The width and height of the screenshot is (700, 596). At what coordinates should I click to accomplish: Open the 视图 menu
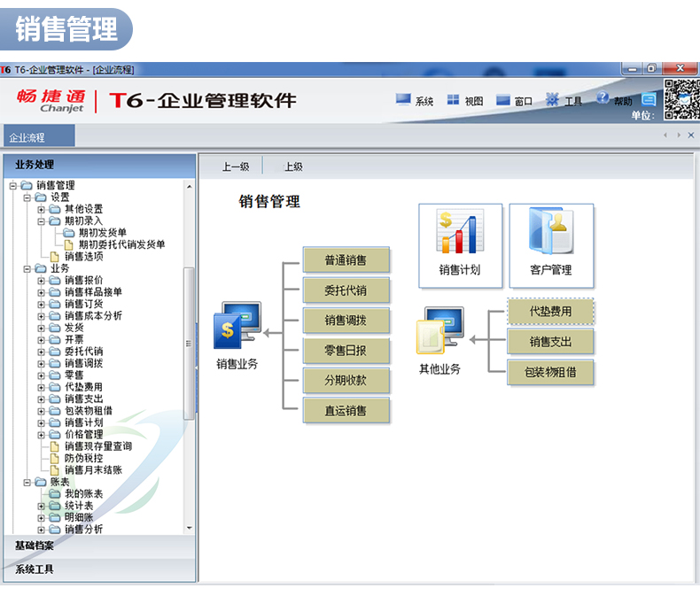(464, 101)
